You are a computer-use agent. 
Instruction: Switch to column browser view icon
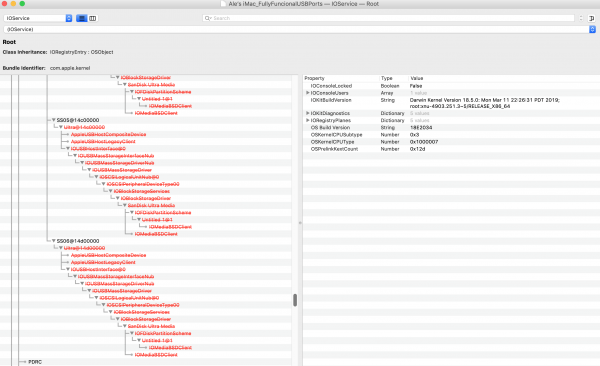coord(93,18)
